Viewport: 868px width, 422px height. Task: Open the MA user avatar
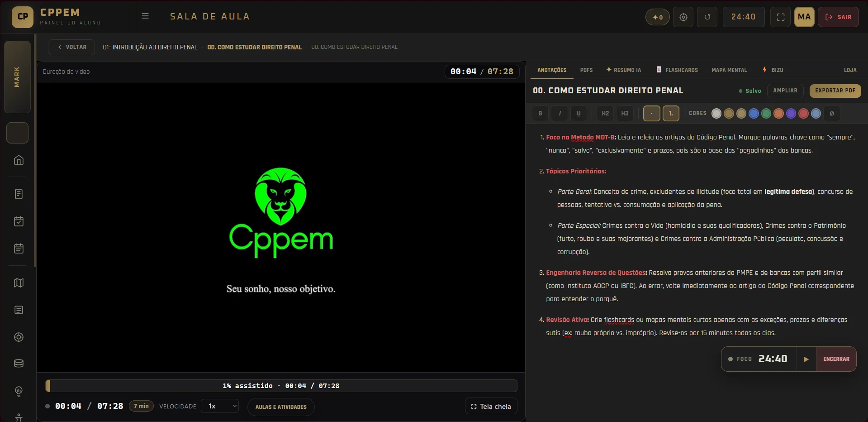[x=804, y=17]
